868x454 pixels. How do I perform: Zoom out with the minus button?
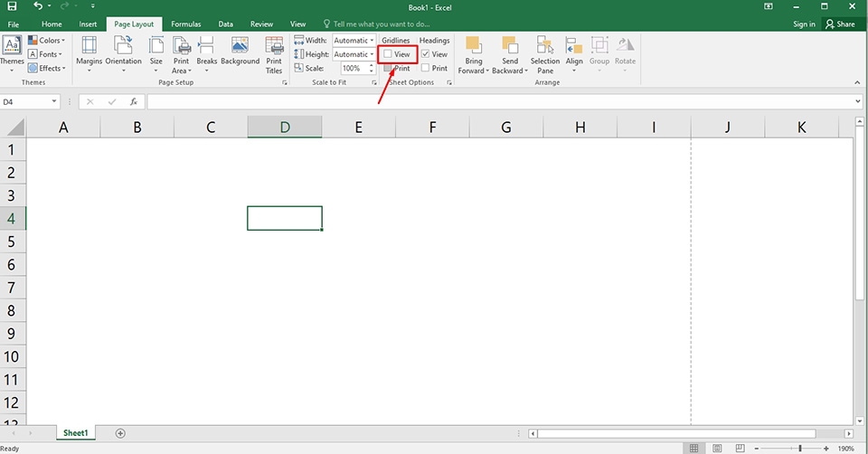757,449
